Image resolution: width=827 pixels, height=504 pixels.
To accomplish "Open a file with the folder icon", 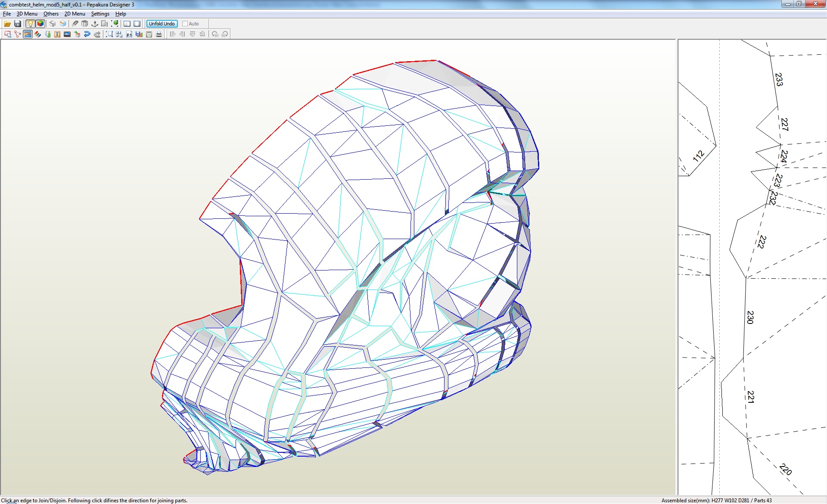I will tap(7, 24).
